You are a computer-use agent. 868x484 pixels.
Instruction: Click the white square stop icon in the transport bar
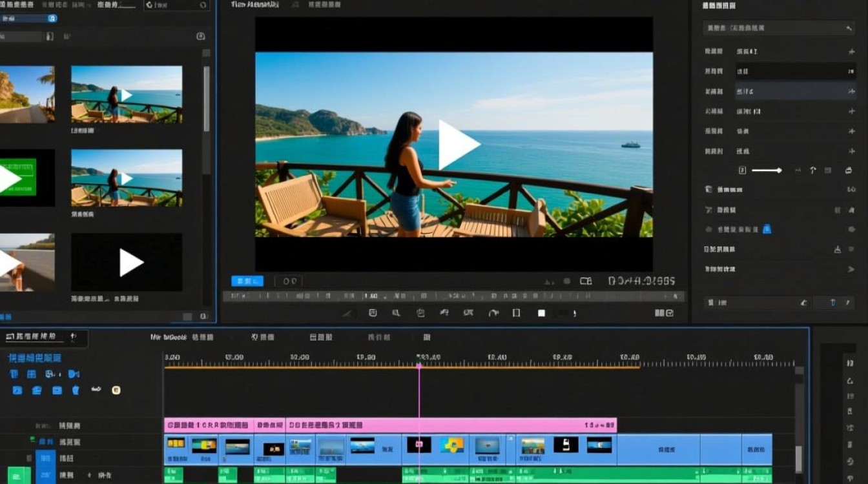[541, 313]
